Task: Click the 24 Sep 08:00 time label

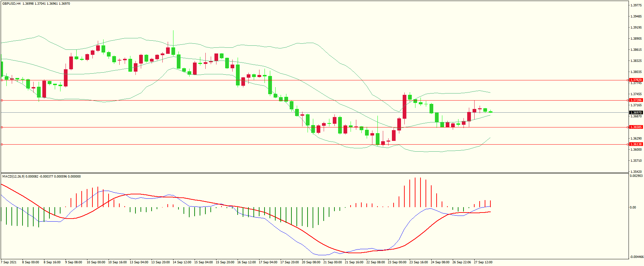Action: (440, 262)
